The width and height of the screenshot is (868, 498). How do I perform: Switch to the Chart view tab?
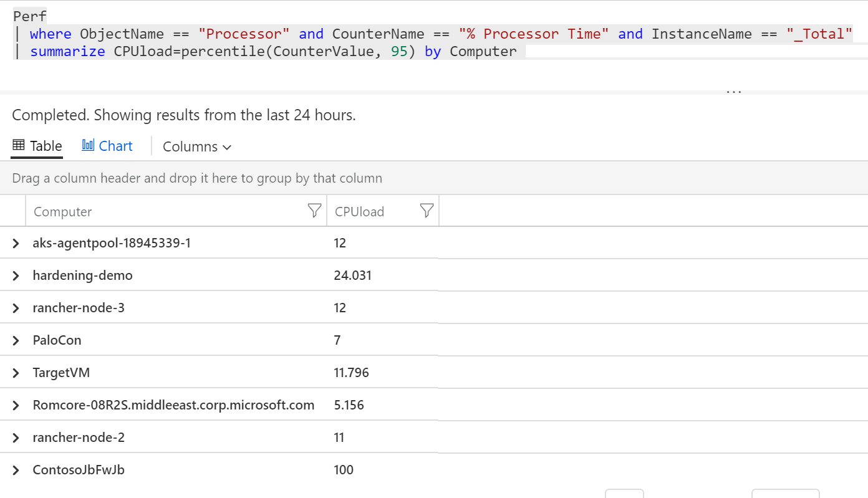107,146
